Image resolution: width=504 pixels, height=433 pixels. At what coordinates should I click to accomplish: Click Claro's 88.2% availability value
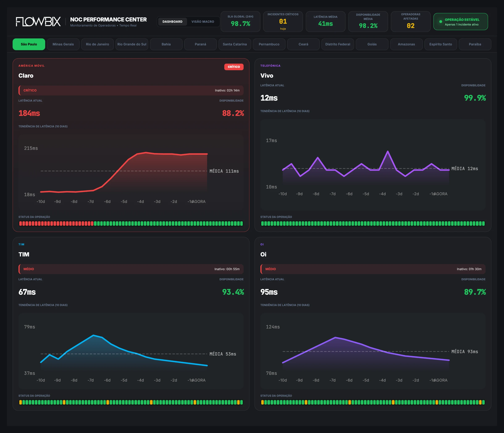(233, 113)
